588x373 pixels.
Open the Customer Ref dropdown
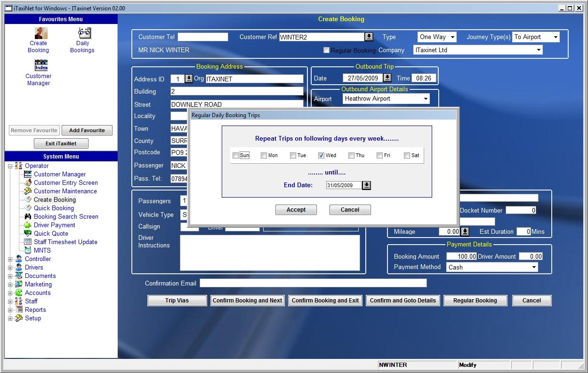pyautogui.click(x=369, y=37)
